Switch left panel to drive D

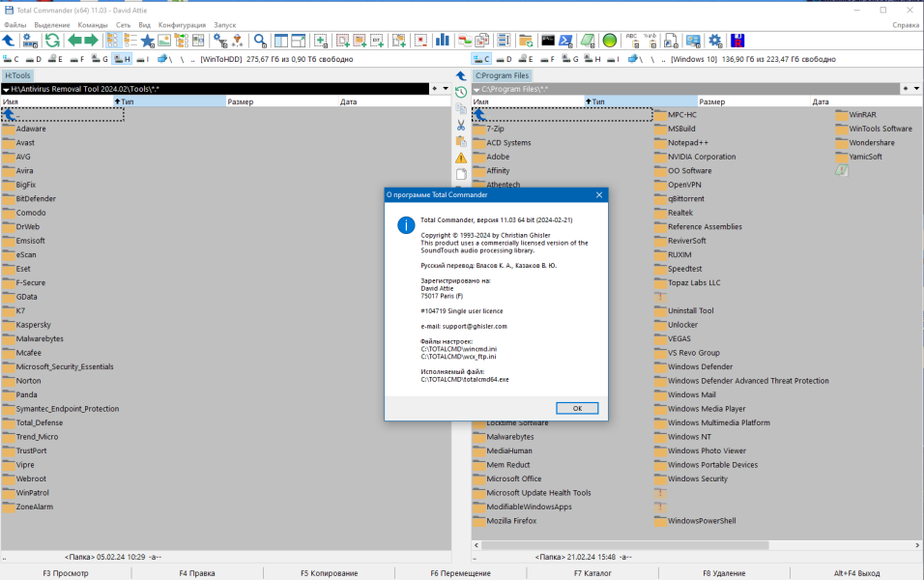click(34, 59)
